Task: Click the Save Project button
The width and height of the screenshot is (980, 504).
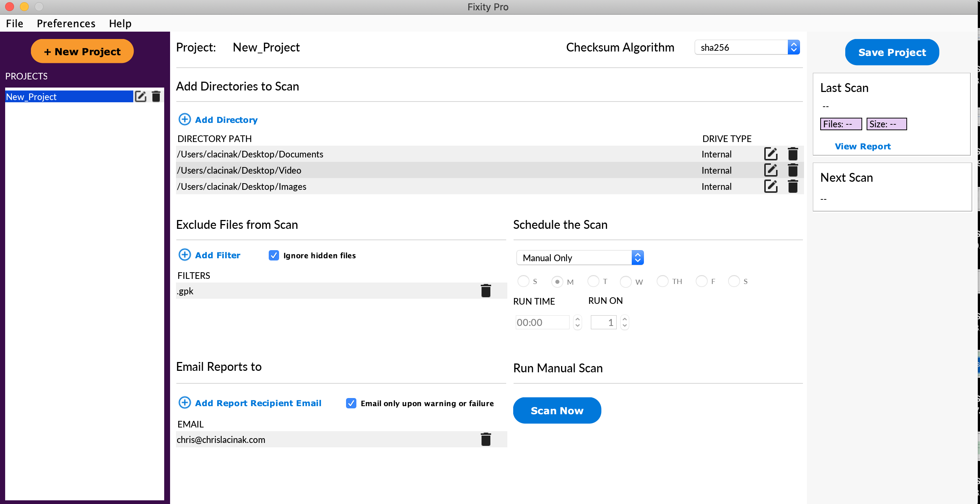Action: coord(892,52)
